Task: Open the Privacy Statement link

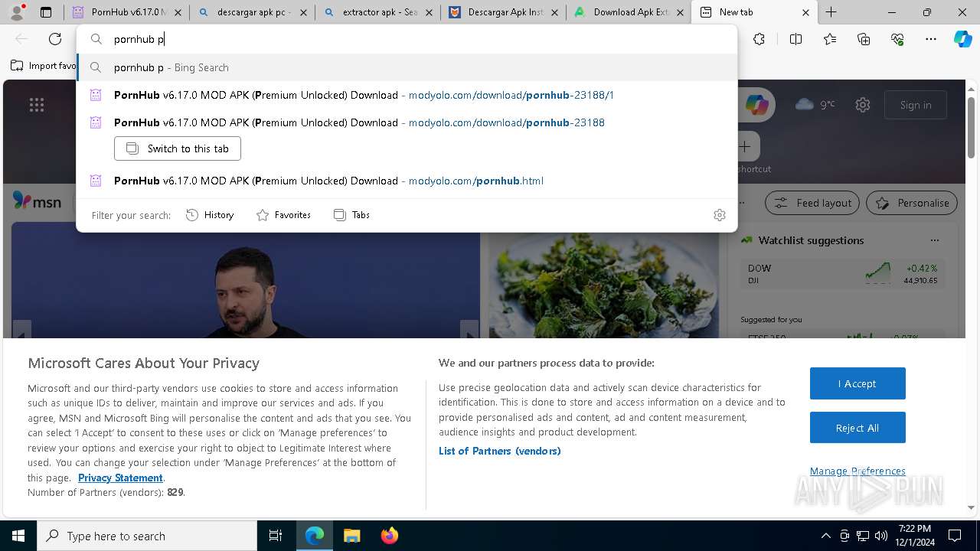Action: pos(120,478)
